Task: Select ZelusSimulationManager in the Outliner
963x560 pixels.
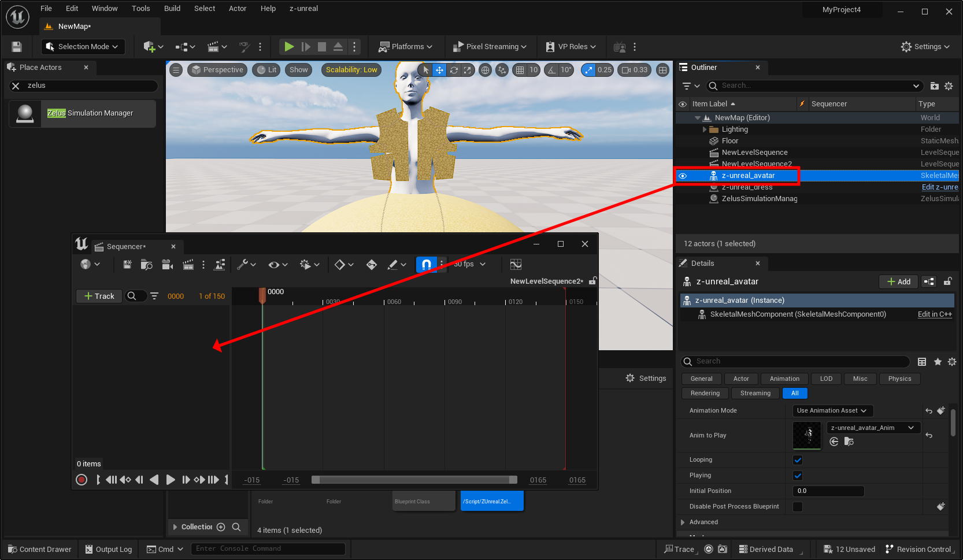Action: pos(760,199)
